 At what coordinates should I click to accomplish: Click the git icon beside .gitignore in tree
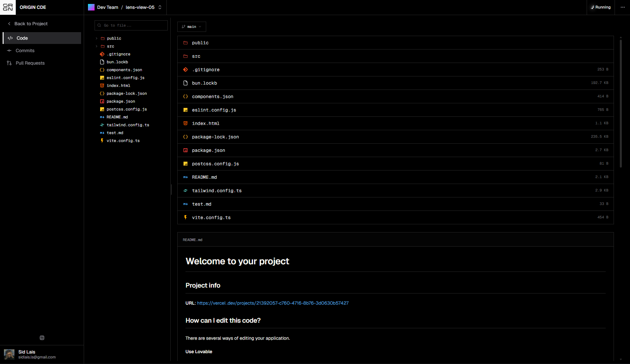(x=102, y=54)
